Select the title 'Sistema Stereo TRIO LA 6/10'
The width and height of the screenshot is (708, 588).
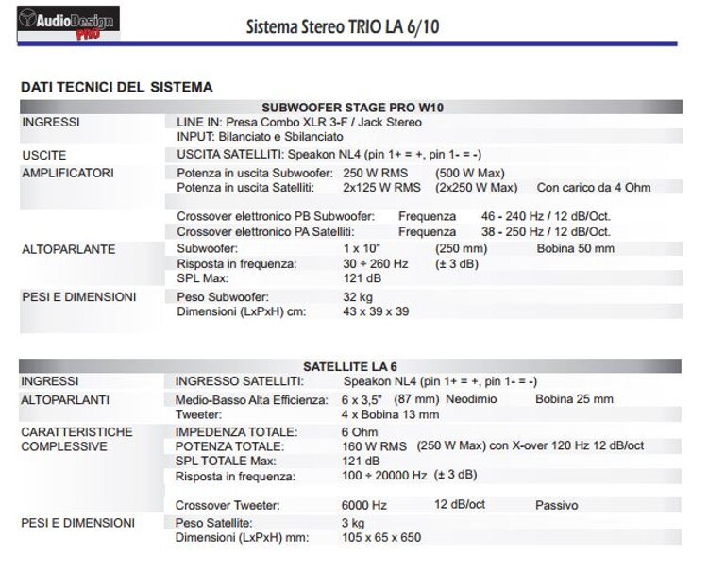pos(343,27)
